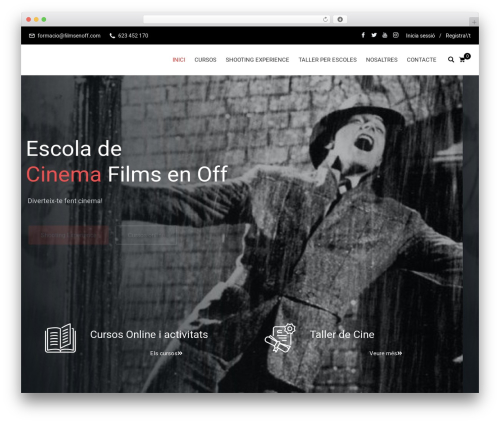Click the 'Diverteix-te fent cinema!' tagline
This screenshot has width=500, height=423.
pos(65,201)
